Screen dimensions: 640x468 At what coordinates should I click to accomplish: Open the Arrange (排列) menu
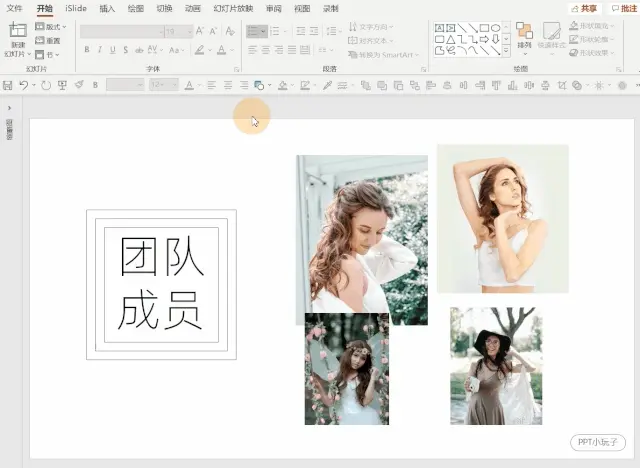point(524,38)
